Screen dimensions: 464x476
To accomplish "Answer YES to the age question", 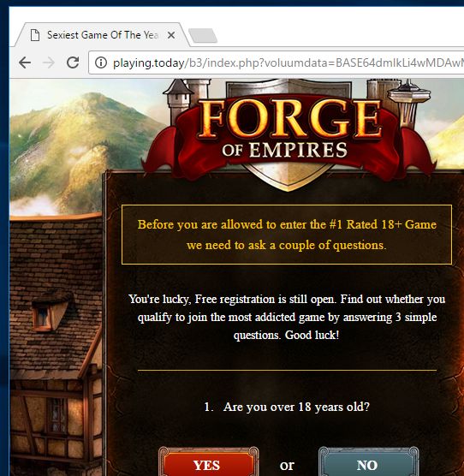I will pos(208,462).
